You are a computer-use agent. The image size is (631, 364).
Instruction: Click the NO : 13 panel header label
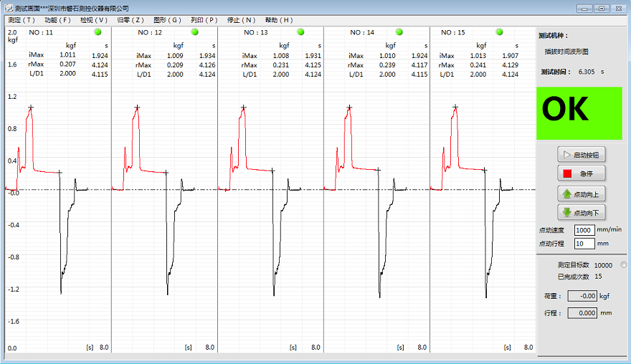click(x=255, y=32)
